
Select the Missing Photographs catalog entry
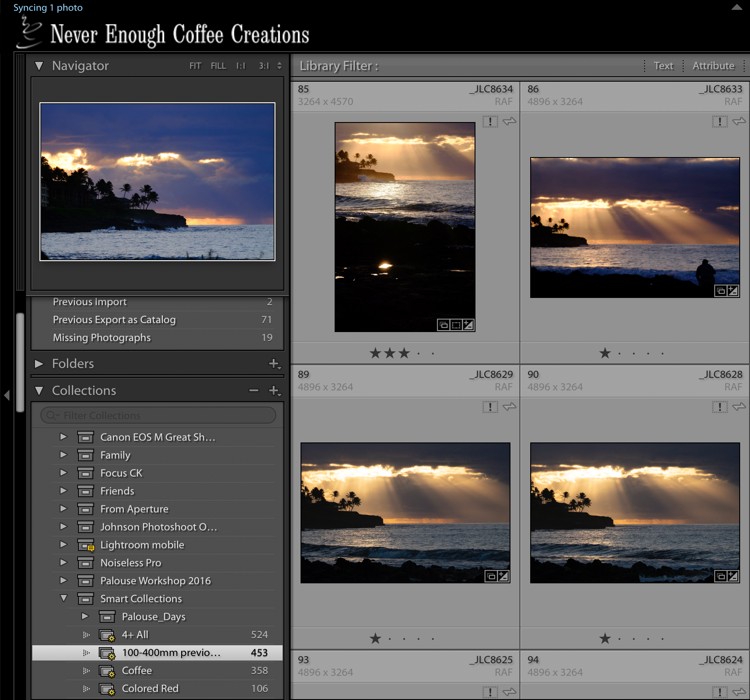coord(102,337)
